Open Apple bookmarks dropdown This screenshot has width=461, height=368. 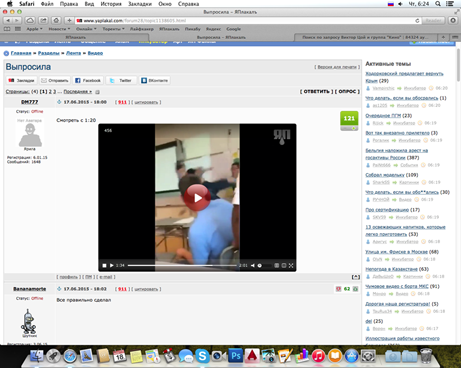click(x=34, y=29)
